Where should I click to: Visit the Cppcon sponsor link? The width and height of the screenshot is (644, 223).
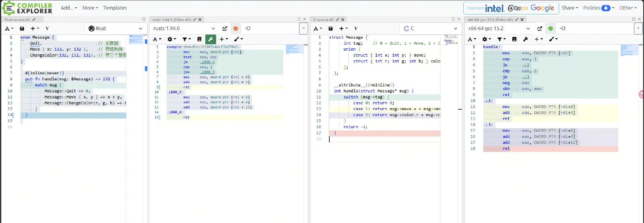(518, 8)
